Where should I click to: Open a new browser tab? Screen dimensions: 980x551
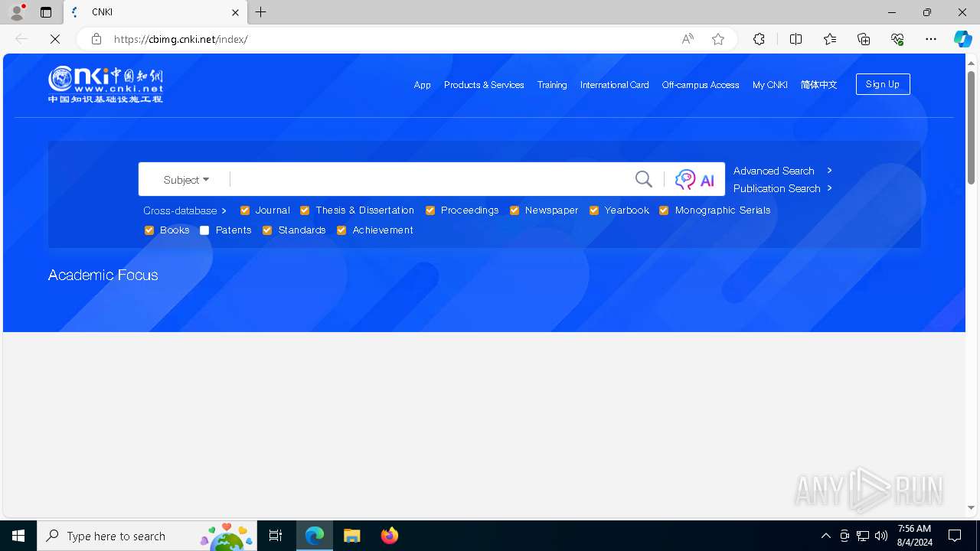(261, 12)
